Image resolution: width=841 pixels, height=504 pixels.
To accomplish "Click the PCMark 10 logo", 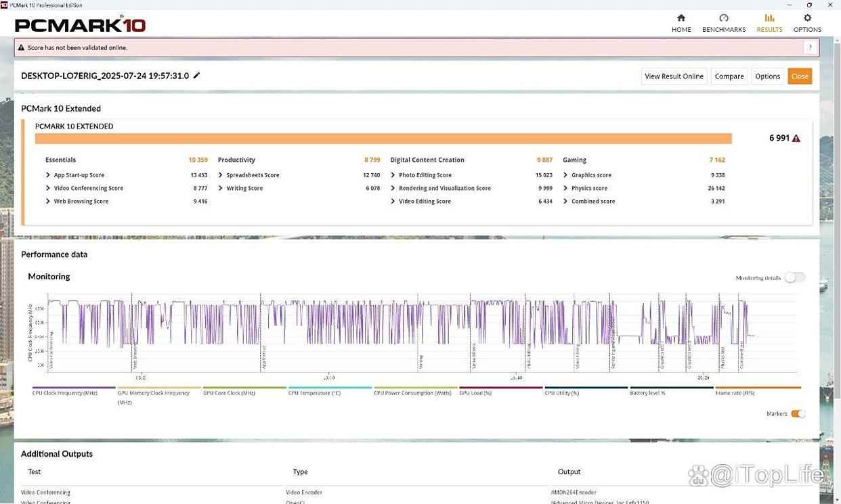I will 80,25.
